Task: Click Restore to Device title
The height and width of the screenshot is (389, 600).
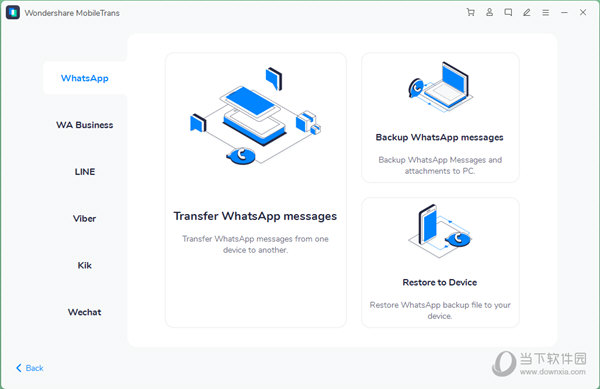Action: tap(440, 282)
